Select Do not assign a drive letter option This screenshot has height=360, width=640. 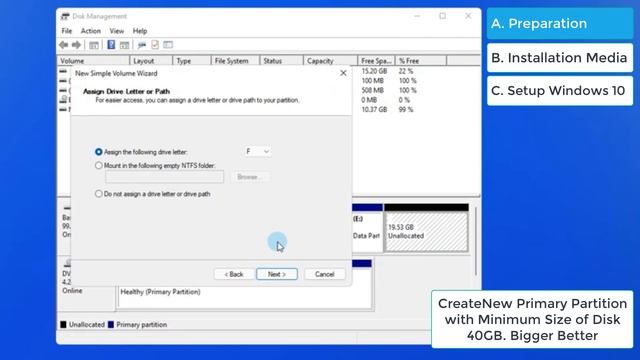tap(98, 194)
